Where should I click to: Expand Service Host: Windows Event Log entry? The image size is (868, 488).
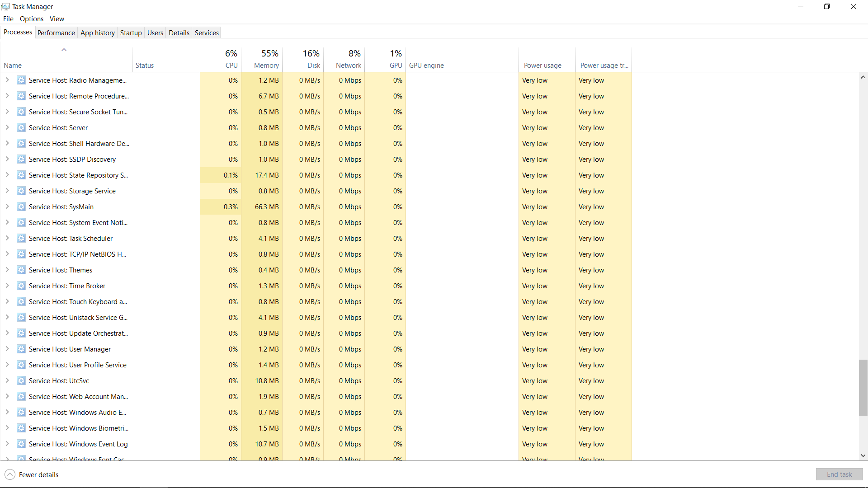(x=7, y=444)
